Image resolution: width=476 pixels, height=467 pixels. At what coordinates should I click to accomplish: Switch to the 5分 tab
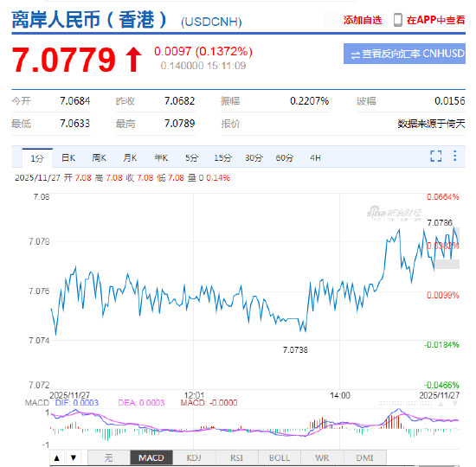(x=192, y=157)
